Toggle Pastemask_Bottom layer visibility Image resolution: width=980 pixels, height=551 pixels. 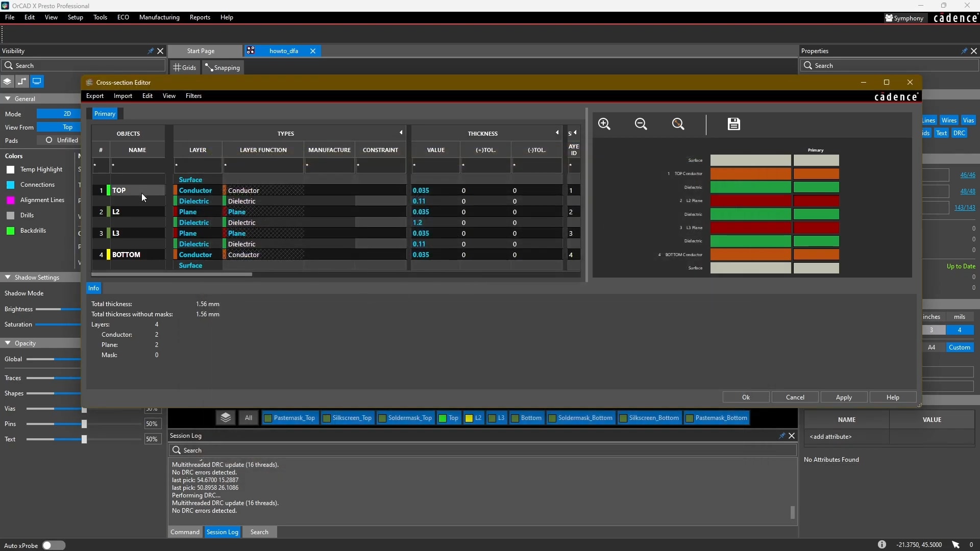(x=717, y=418)
